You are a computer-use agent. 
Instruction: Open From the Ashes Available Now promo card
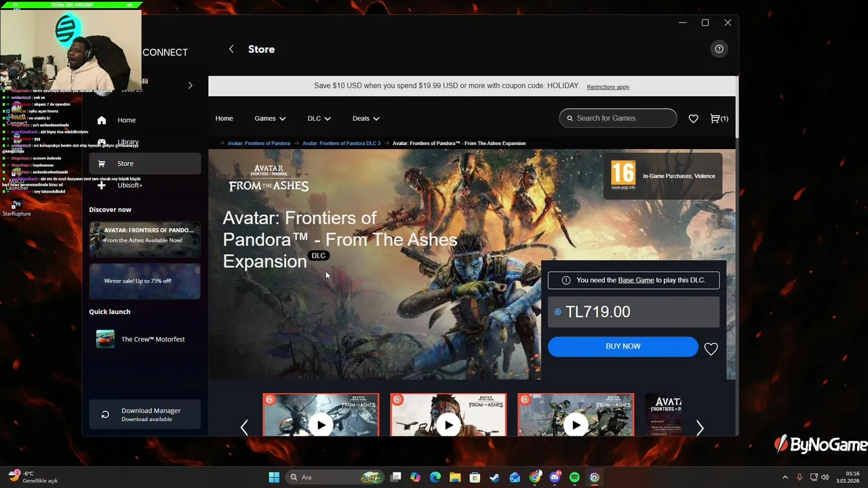(x=144, y=239)
